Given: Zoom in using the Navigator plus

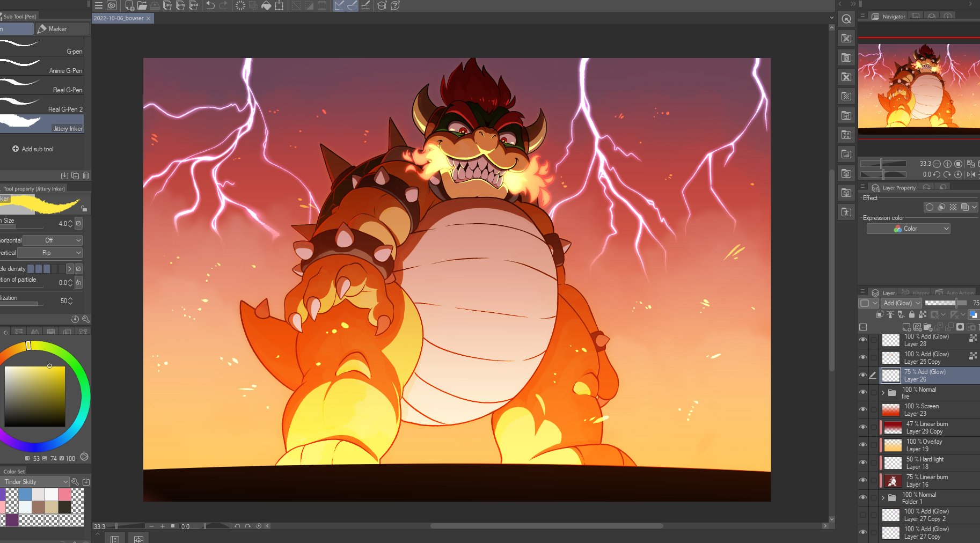Looking at the screenshot, I should [x=947, y=164].
